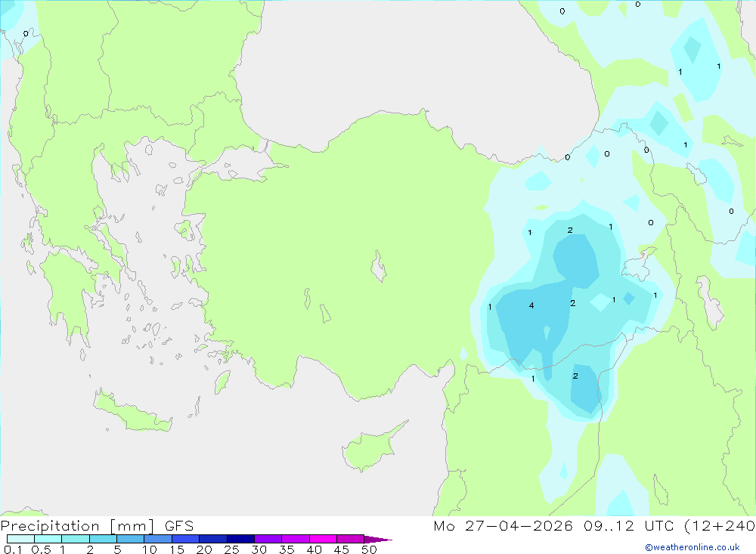Click the 1–2 mm legend color swatch
This screenshot has width=756, height=554.
[x=76, y=539]
